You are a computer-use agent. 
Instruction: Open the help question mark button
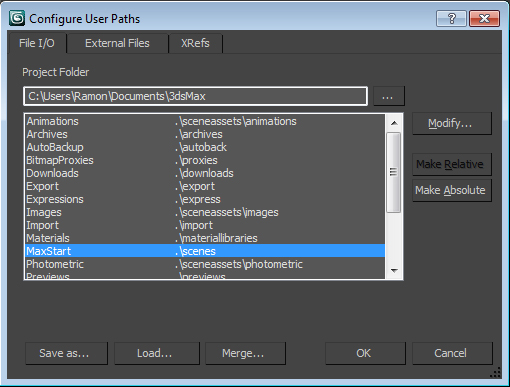[451, 18]
